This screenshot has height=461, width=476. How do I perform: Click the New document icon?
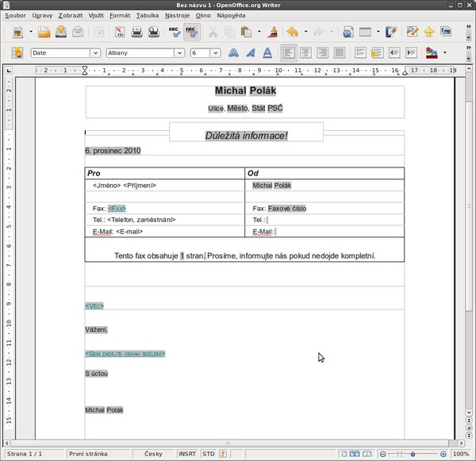pyautogui.click(x=17, y=32)
